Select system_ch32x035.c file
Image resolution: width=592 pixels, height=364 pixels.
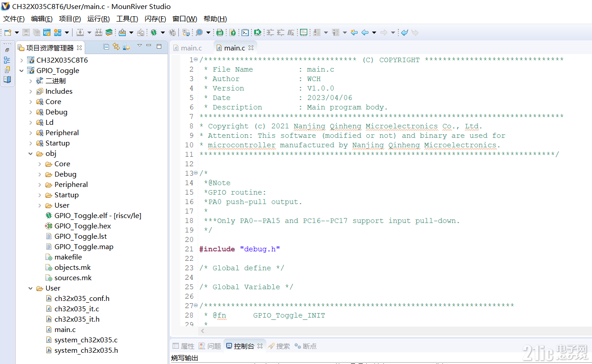coord(86,340)
